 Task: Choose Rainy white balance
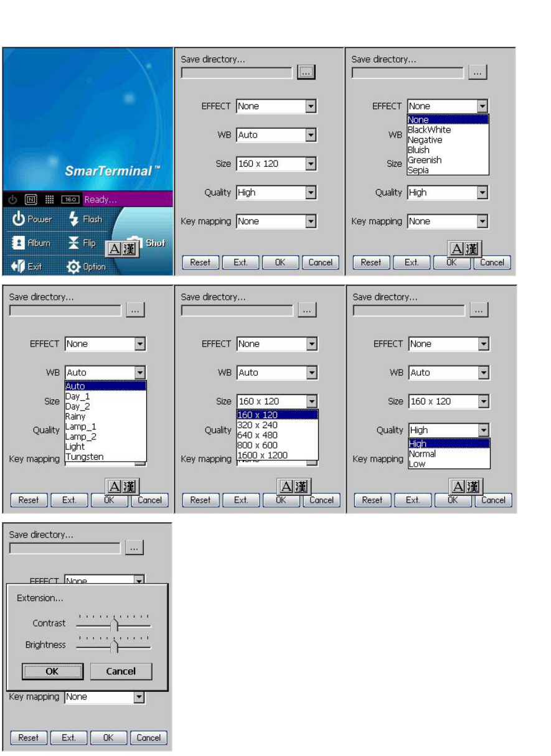pyautogui.click(x=105, y=416)
